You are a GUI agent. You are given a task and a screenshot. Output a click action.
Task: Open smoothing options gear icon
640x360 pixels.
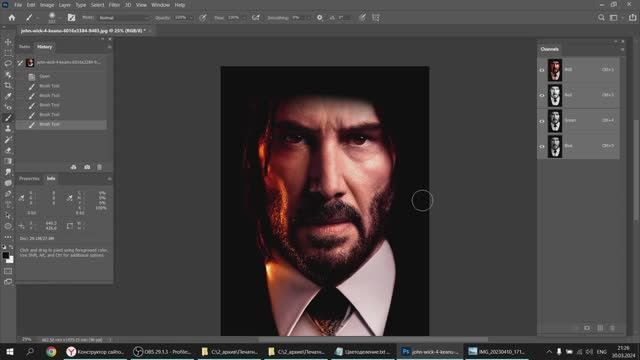coord(320,18)
